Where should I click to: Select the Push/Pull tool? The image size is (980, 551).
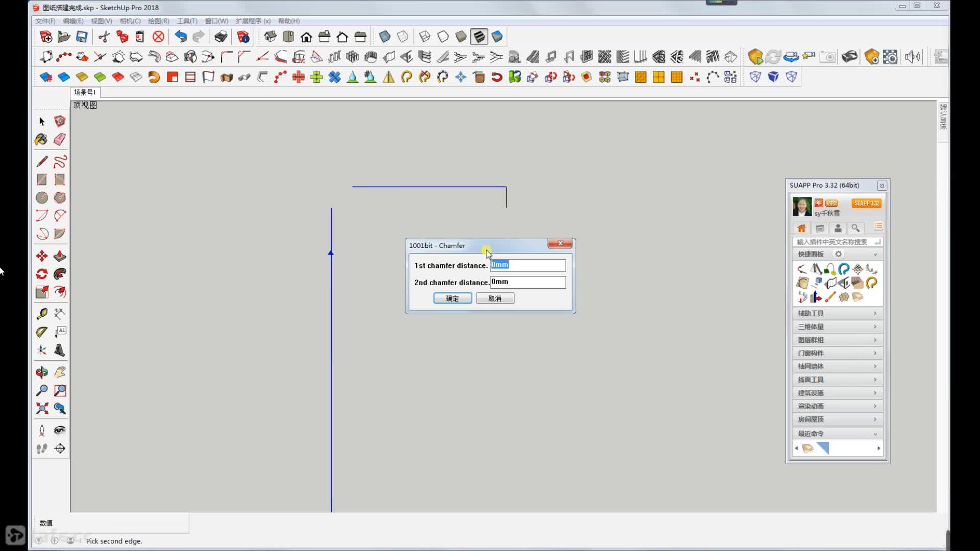point(60,256)
